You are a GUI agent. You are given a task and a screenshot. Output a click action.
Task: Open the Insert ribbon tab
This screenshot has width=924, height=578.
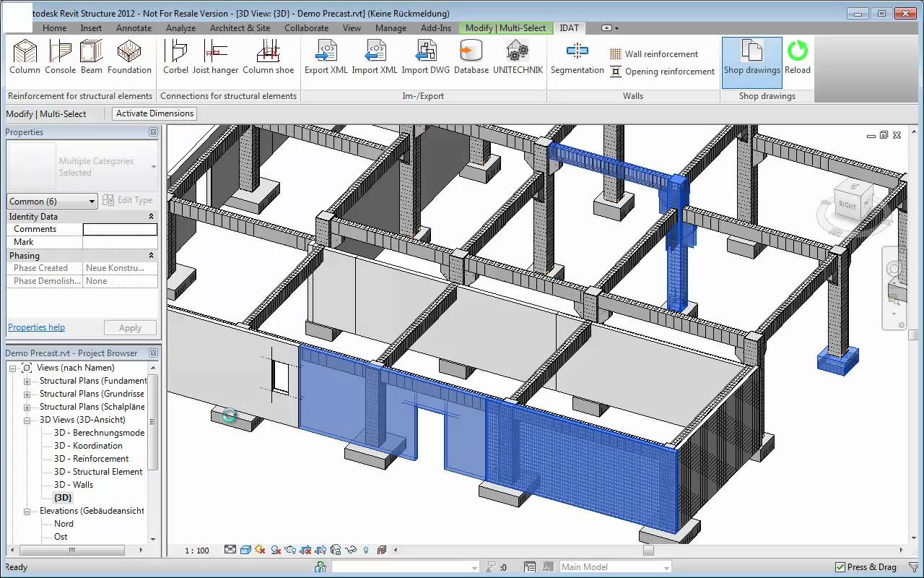pyautogui.click(x=91, y=28)
